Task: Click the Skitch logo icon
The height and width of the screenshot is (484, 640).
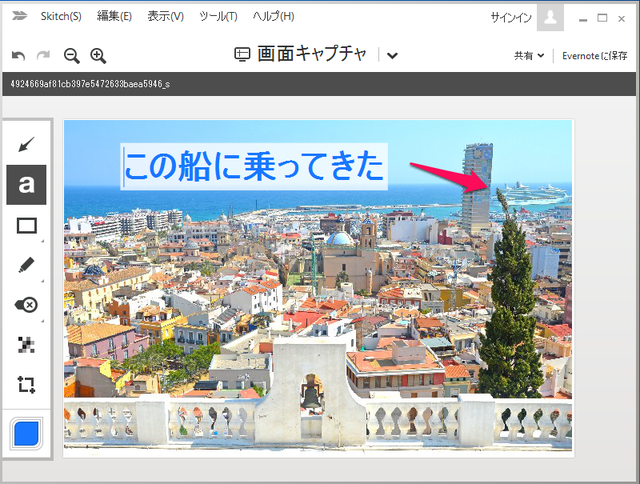Action: click(19, 16)
